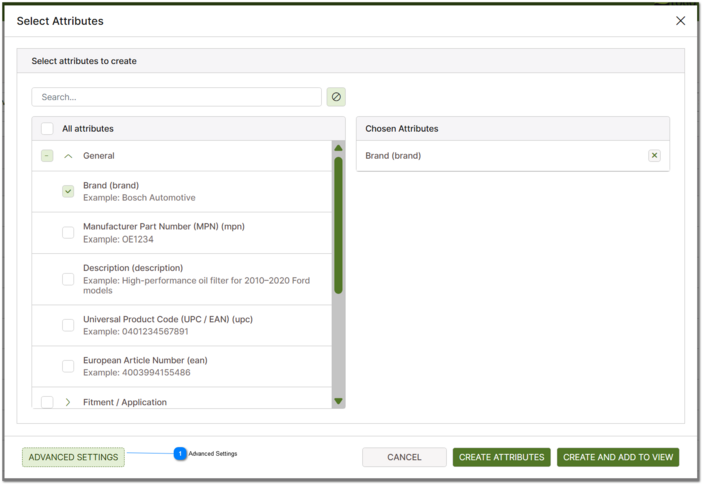Click the 'All attributes' header label

(x=88, y=129)
